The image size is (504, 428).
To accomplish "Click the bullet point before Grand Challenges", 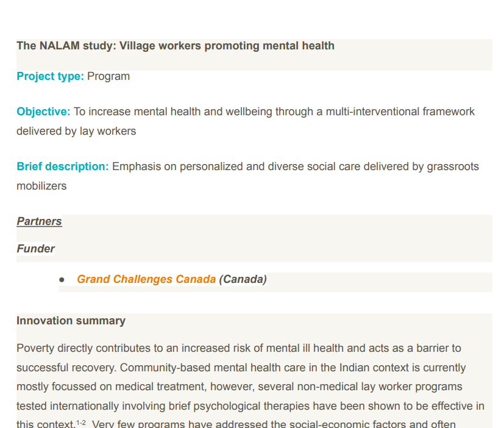I will point(62,279).
